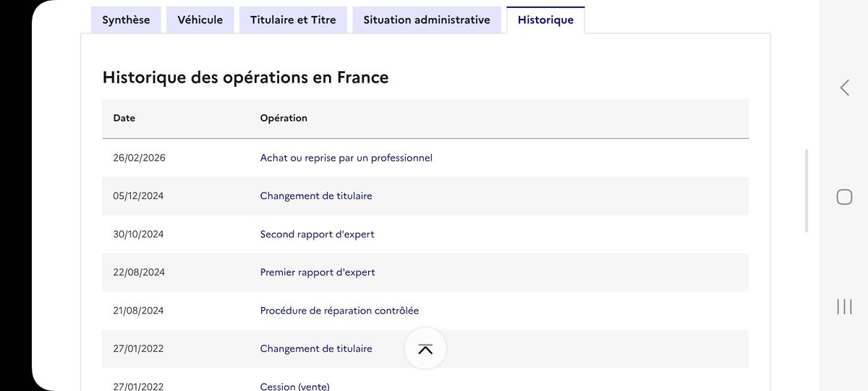Image resolution: width=868 pixels, height=391 pixels.
Task: Open the Véhicule tab
Action: point(200,20)
